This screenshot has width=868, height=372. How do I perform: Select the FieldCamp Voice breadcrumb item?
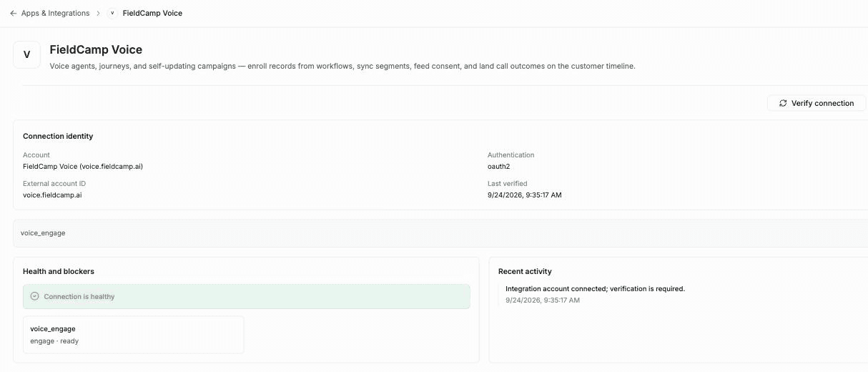[152, 13]
